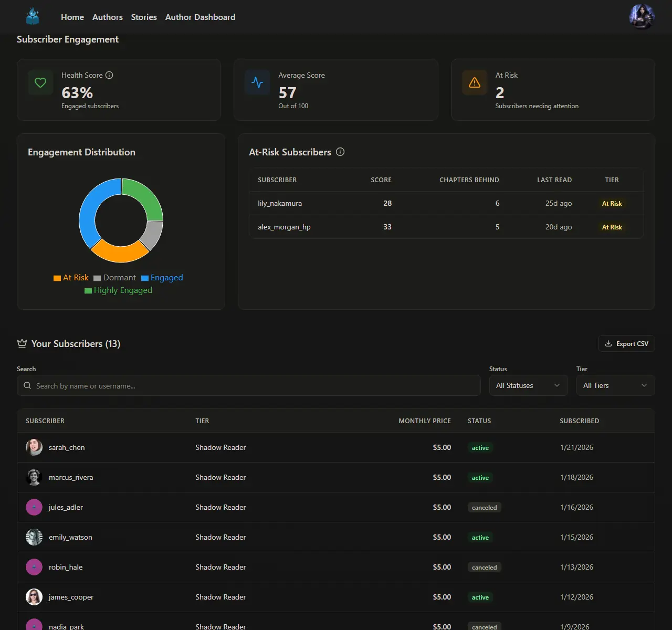Screen dimensions: 672x630
Task: Click the pulse icon on the Average Score card
Action: tap(257, 82)
